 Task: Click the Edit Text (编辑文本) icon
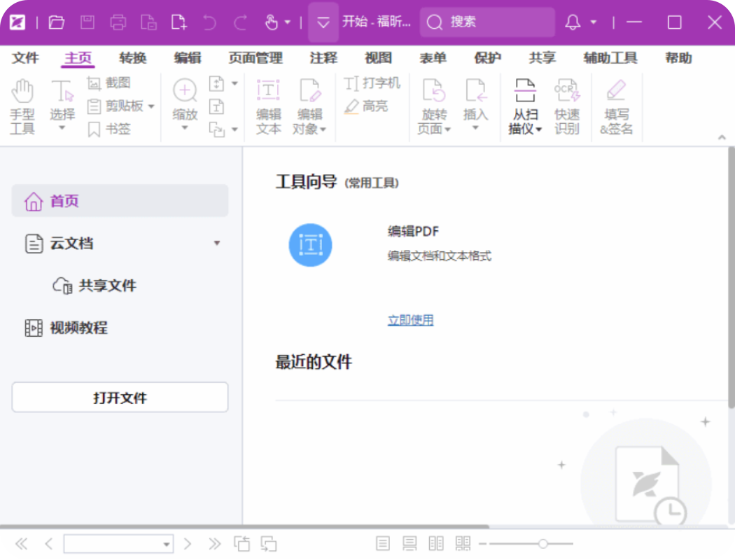[x=268, y=106]
